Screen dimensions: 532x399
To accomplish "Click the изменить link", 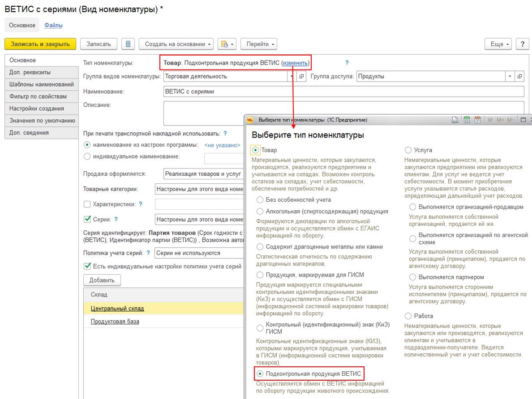I will (295, 63).
